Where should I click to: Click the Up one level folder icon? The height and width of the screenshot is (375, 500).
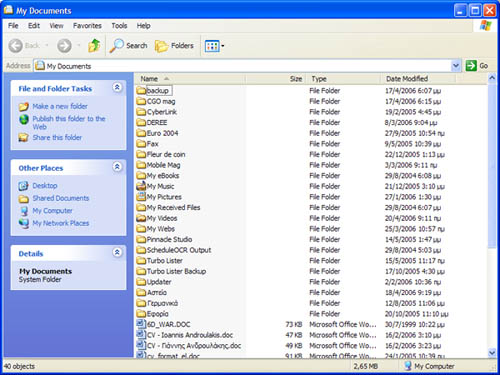click(x=94, y=45)
